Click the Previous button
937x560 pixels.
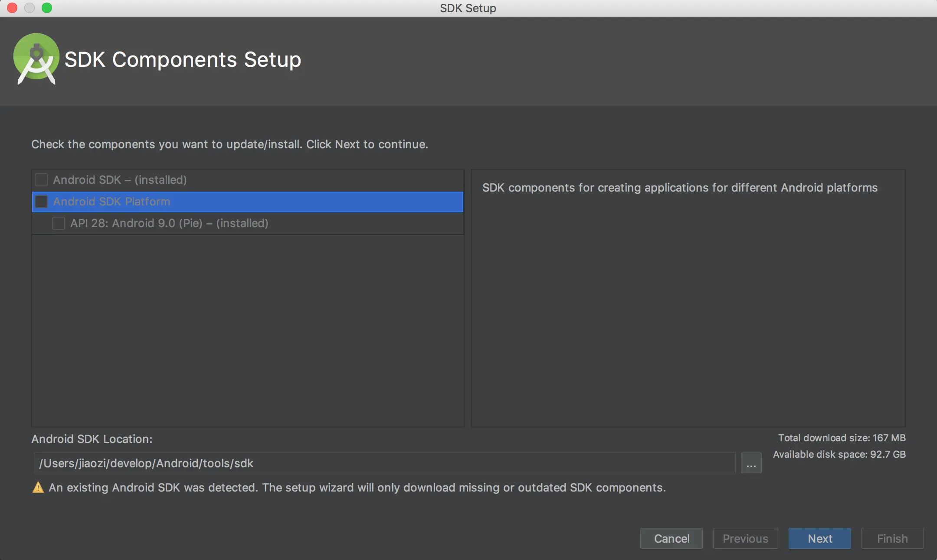(745, 538)
